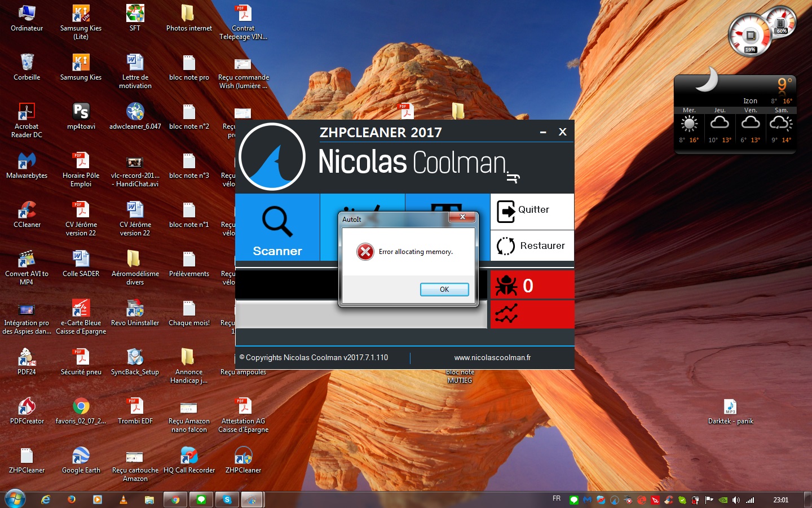812x508 pixels.
Task: Select the Google Earth shortcut
Action: [81, 460]
